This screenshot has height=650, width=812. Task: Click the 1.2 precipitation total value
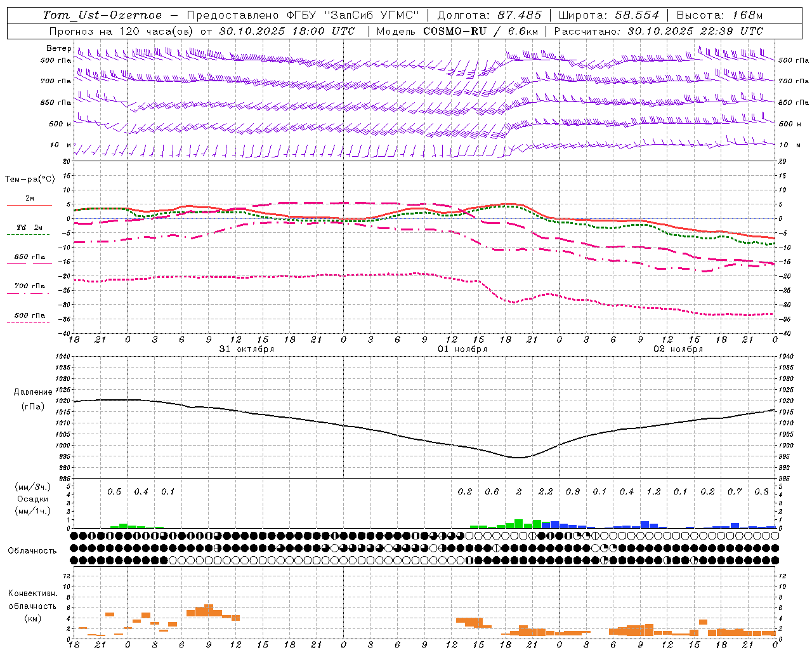(x=653, y=492)
